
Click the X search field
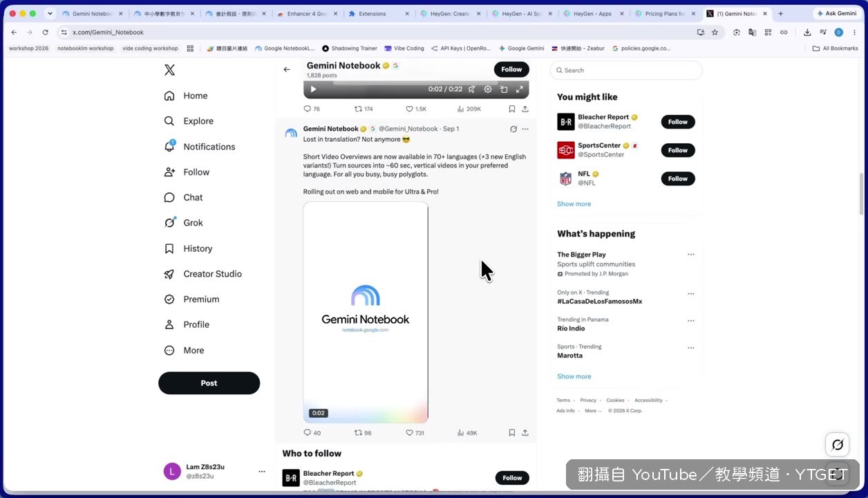click(626, 70)
